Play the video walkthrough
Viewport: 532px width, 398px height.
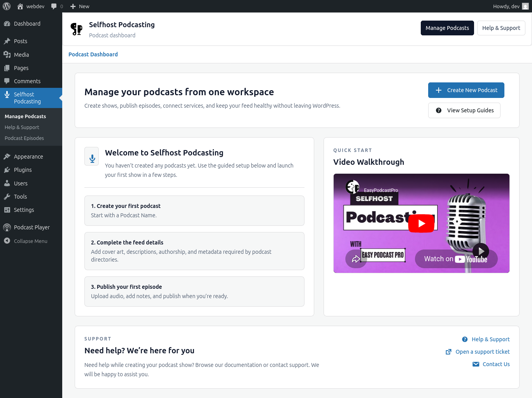[x=422, y=223]
